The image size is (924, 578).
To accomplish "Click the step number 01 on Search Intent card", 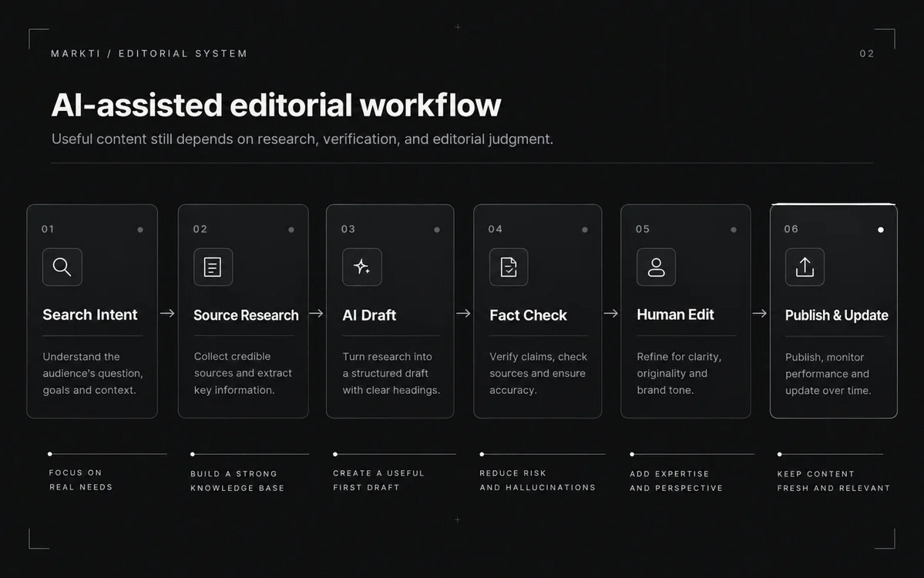I will (48, 229).
